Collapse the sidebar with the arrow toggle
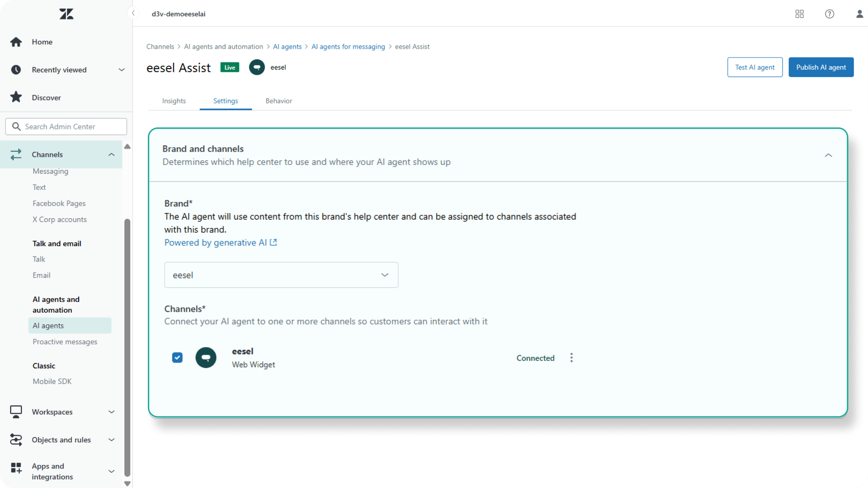This screenshot has width=868, height=488. [133, 13]
